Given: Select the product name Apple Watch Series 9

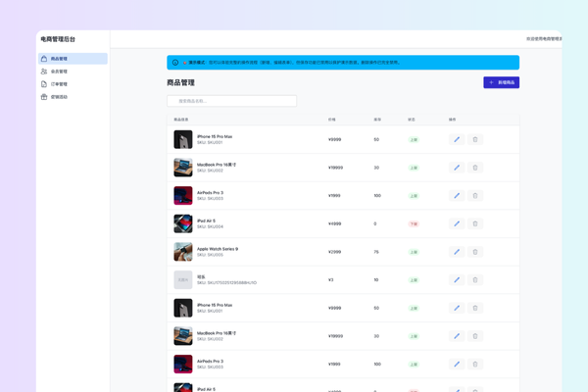Looking at the screenshot, I should coord(218,249).
